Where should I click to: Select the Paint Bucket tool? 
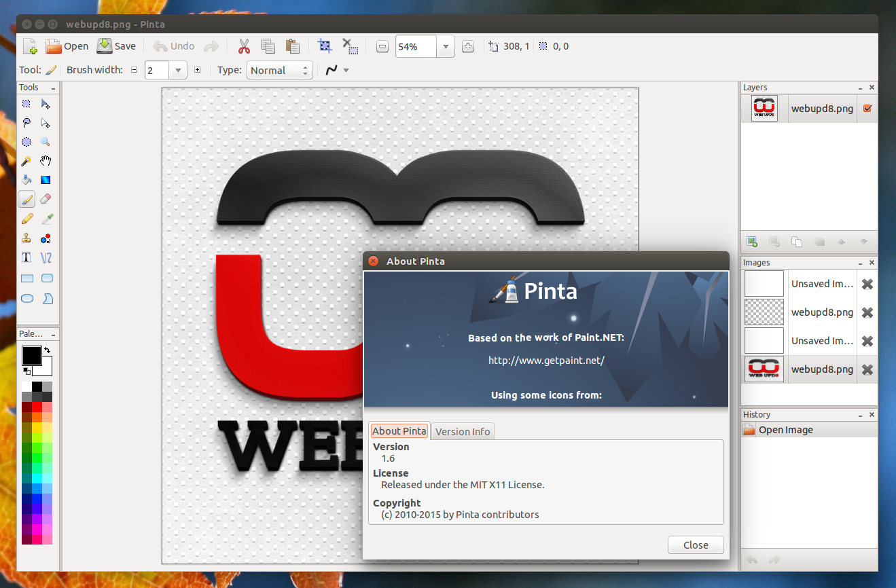tap(26, 180)
